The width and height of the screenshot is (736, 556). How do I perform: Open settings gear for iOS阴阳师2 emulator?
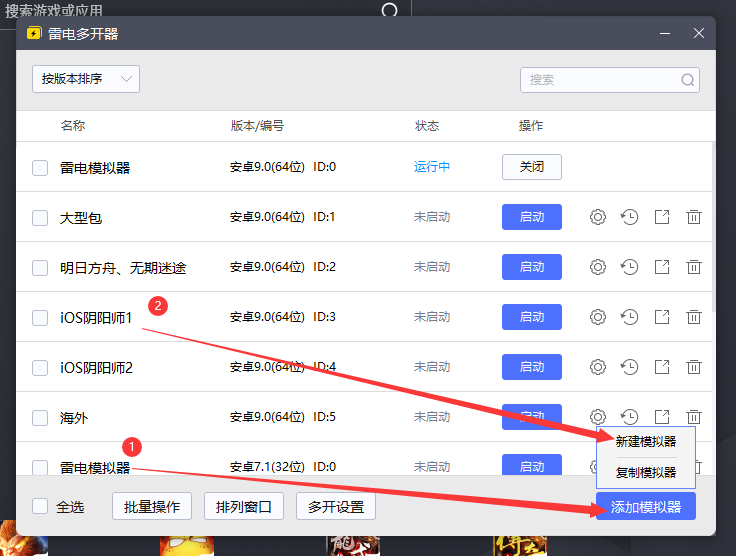(598, 367)
